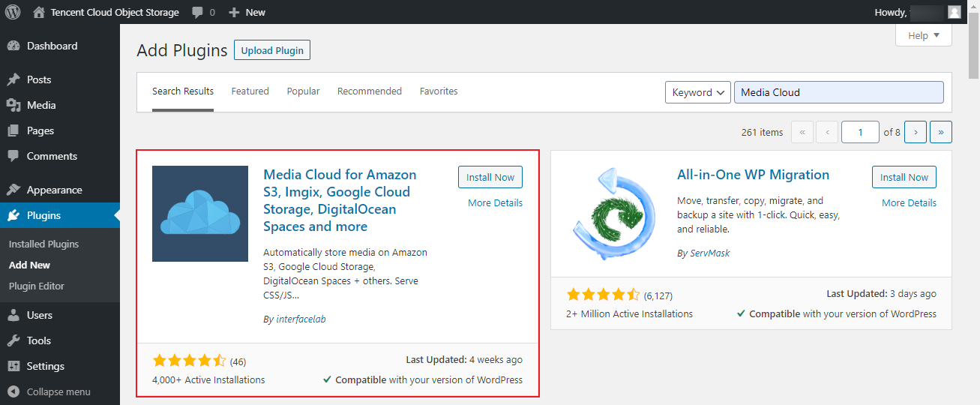980x405 pixels.
Task: Open More Details for Media Cloud plugin
Action: tap(495, 202)
